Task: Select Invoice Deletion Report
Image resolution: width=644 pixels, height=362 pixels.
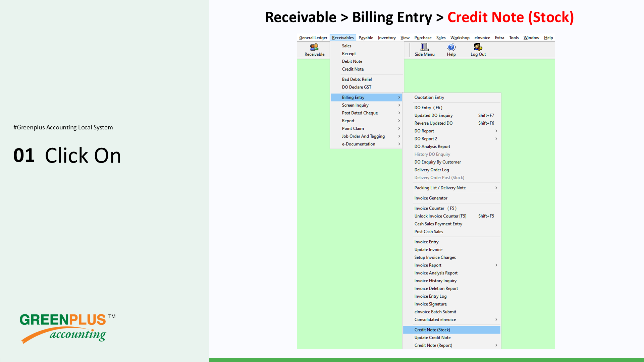Action: [x=452, y=289]
